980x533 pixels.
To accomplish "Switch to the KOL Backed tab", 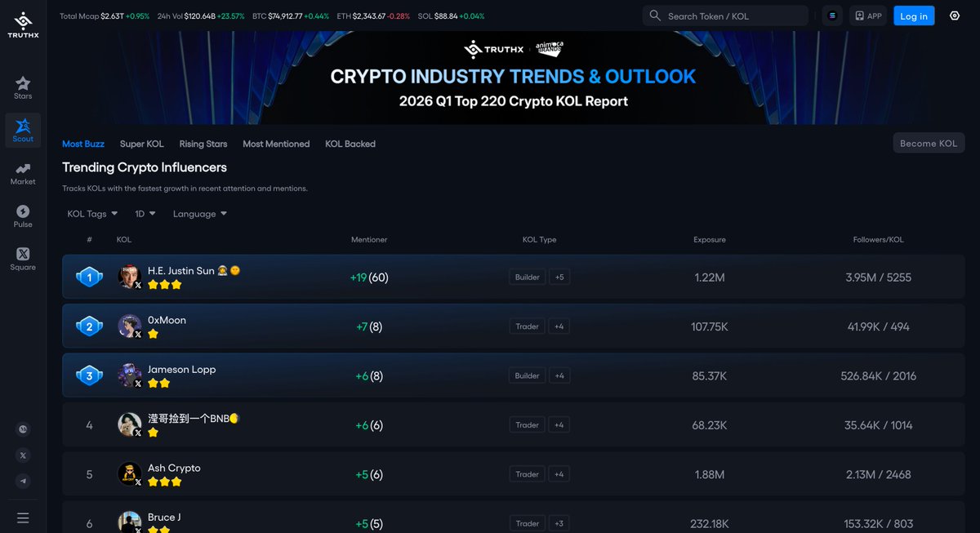I will [x=350, y=144].
